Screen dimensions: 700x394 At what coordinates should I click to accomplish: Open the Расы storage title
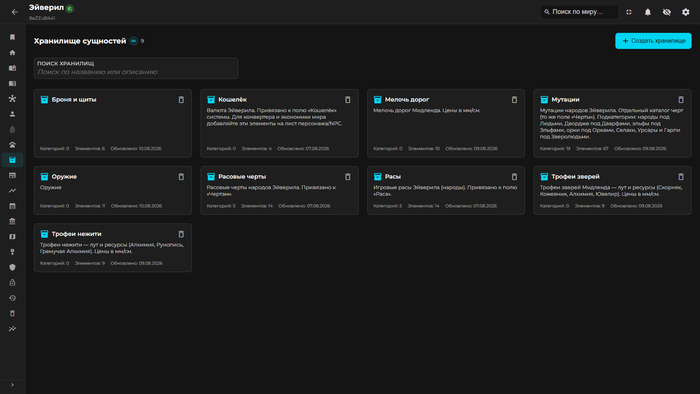click(x=392, y=177)
